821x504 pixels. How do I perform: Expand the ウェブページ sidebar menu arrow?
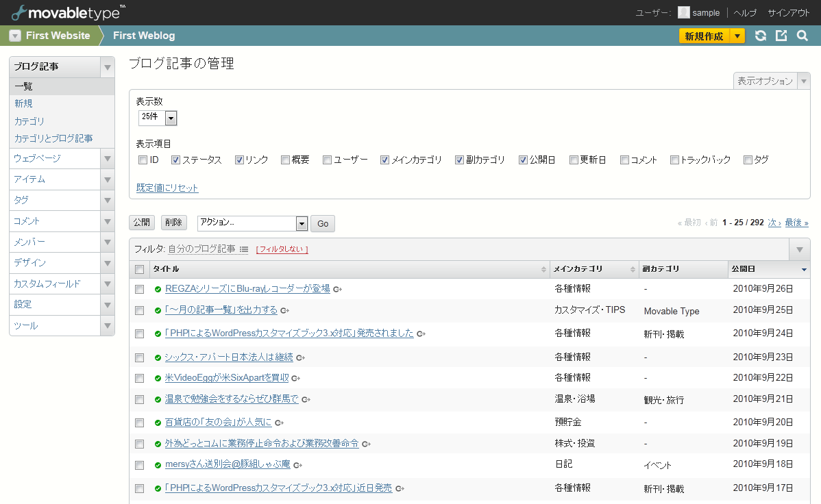click(108, 159)
